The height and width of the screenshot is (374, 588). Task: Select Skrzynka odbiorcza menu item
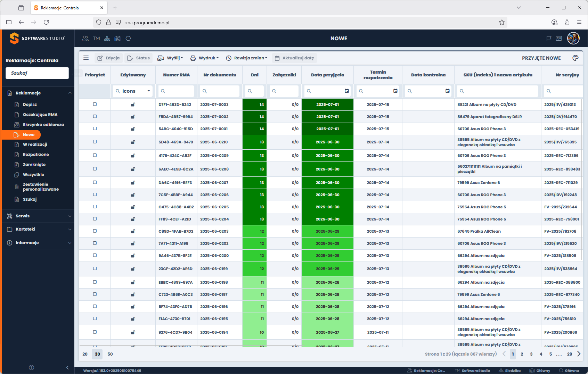[x=43, y=125]
